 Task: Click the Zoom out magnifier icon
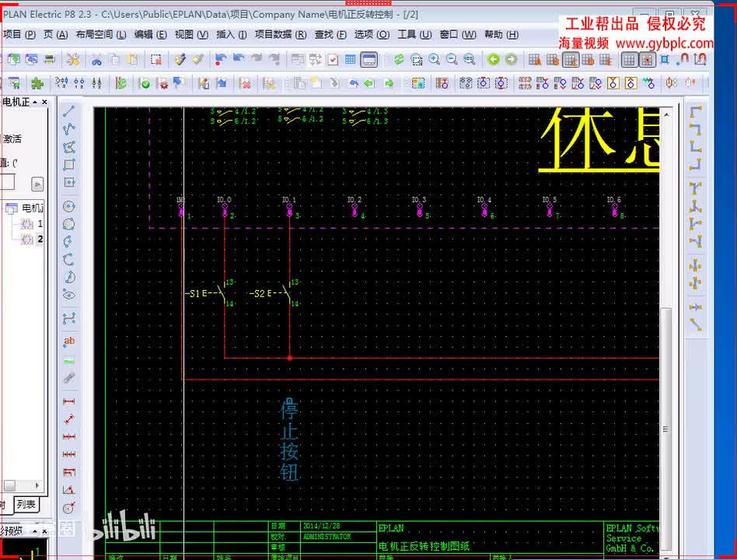point(452,59)
